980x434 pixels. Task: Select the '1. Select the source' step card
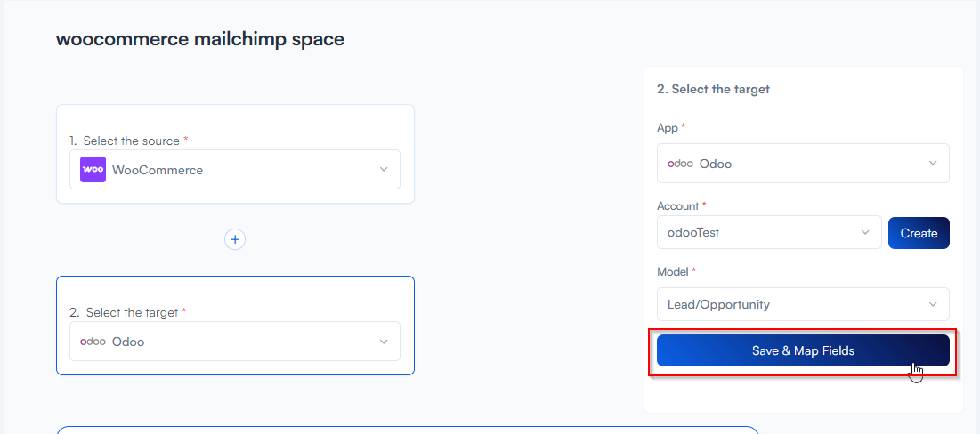click(x=235, y=122)
